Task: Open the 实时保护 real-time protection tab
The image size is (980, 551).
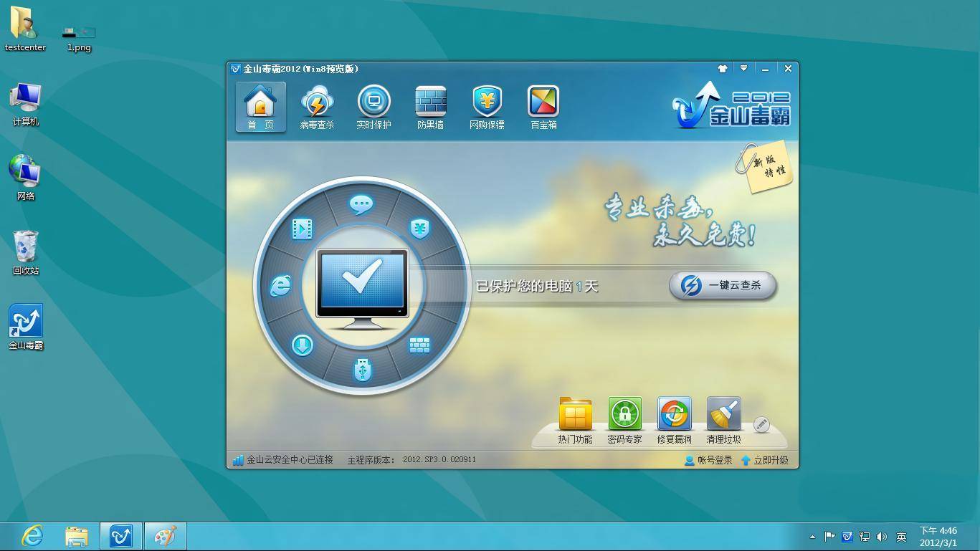Action: point(374,107)
